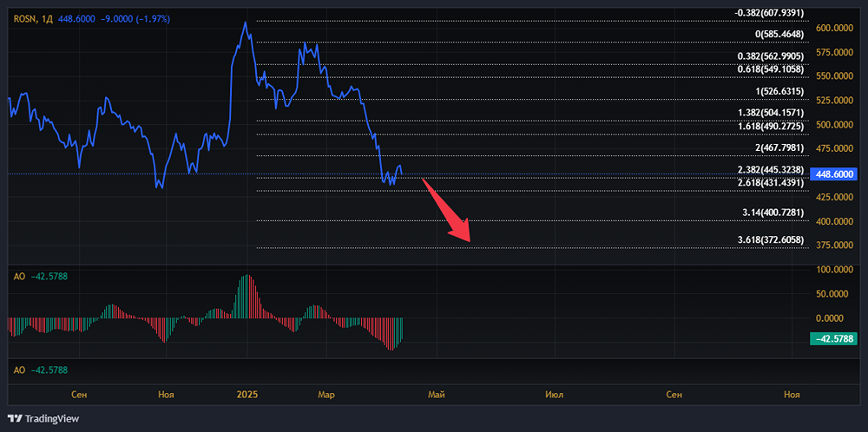
Task: Select the -0.382(607.9391) Fibonacci level label
Action: coord(769,13)
